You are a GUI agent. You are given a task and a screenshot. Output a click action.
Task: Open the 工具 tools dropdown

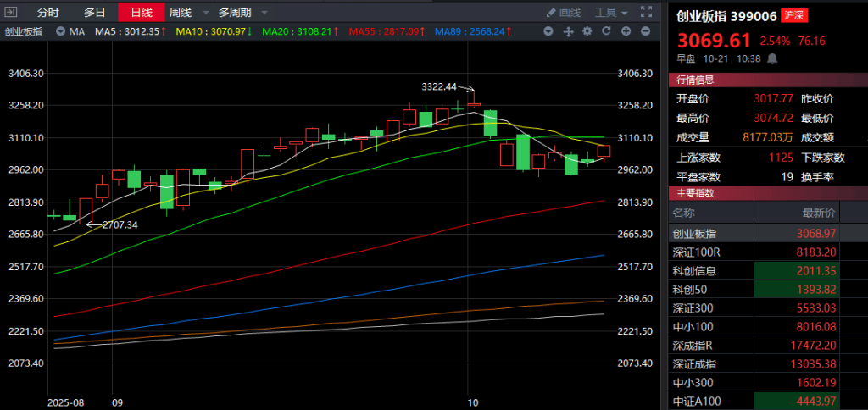(611, 13)
